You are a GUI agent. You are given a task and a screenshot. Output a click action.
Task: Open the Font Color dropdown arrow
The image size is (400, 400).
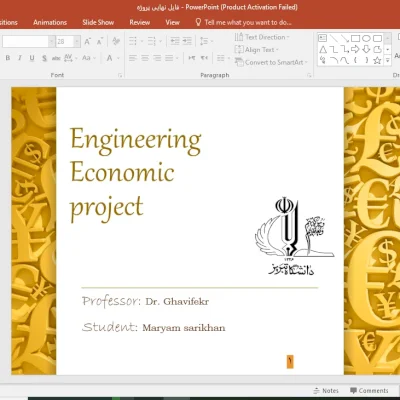[118, 58]
